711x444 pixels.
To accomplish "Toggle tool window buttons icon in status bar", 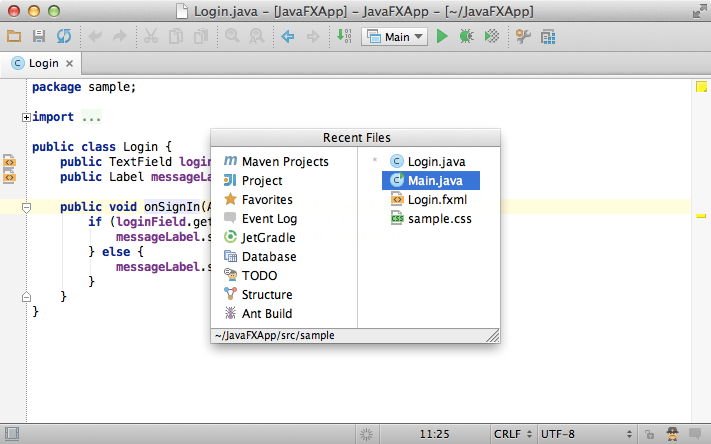I will 12,434.
